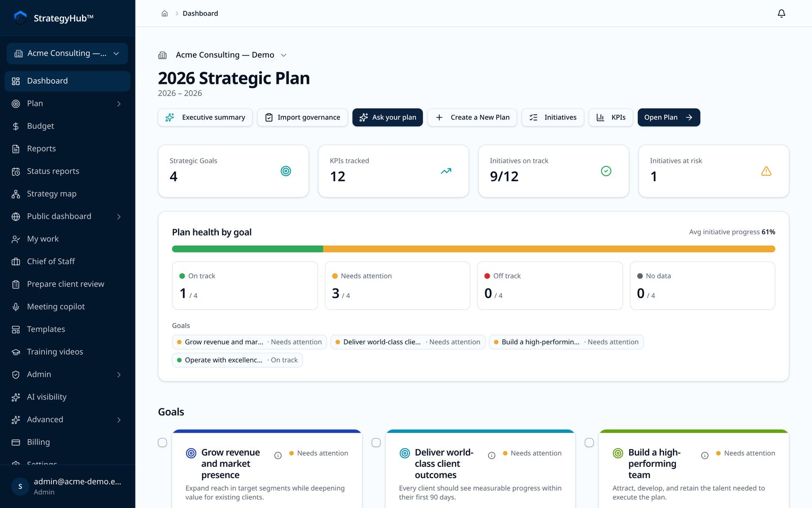Image resolution: width=812 pixels, height=508 pixels.
Task: Click the Prepare client review clipboard icon
Action: [16, 284]
